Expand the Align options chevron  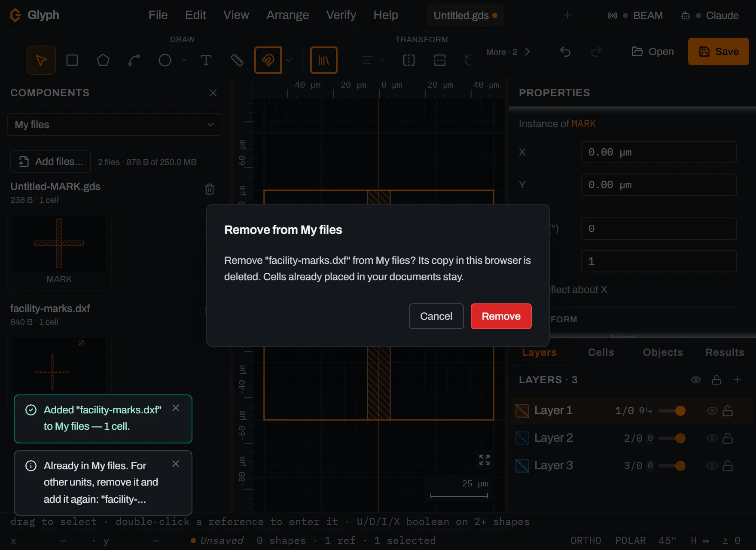pos(381,60)
